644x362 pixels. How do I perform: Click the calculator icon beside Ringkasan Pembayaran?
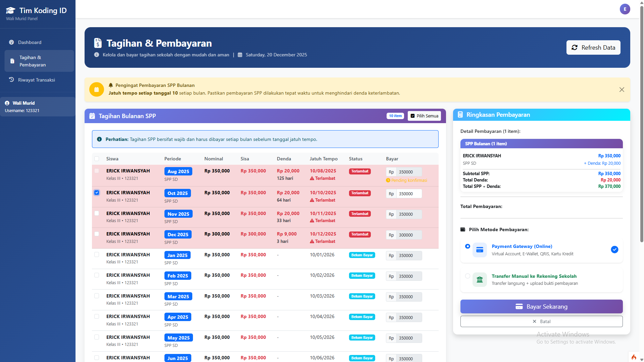460,114
